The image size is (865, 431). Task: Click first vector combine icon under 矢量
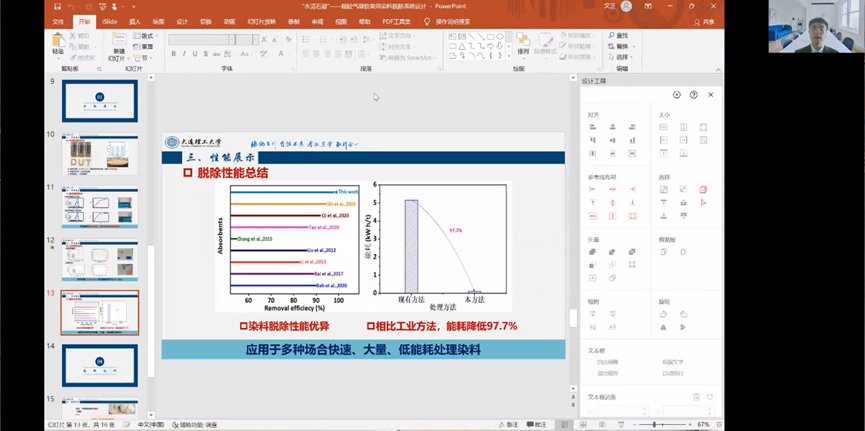592,252
